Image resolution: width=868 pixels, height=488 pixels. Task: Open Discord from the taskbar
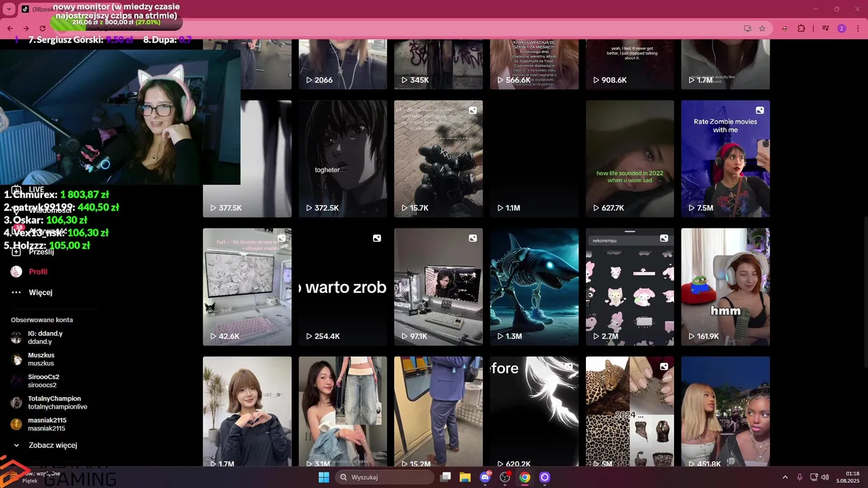[485, 477]
